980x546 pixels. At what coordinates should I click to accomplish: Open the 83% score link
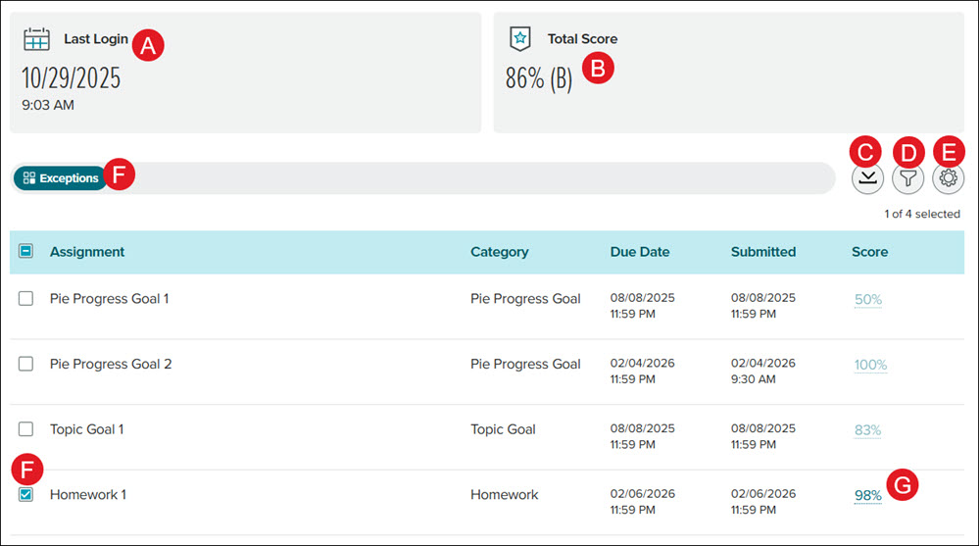[x=867, y=430]
